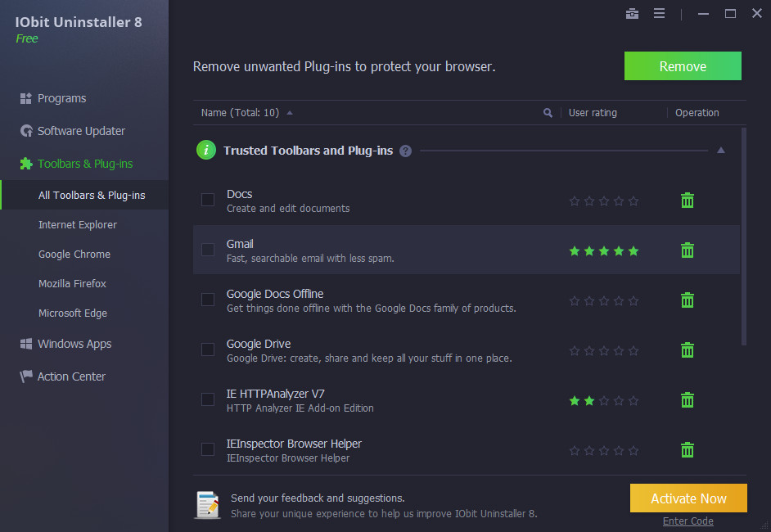
Task: Rate IE HTTPAnalyzer V7 using its stars
Action: click(x=604, y=401)
